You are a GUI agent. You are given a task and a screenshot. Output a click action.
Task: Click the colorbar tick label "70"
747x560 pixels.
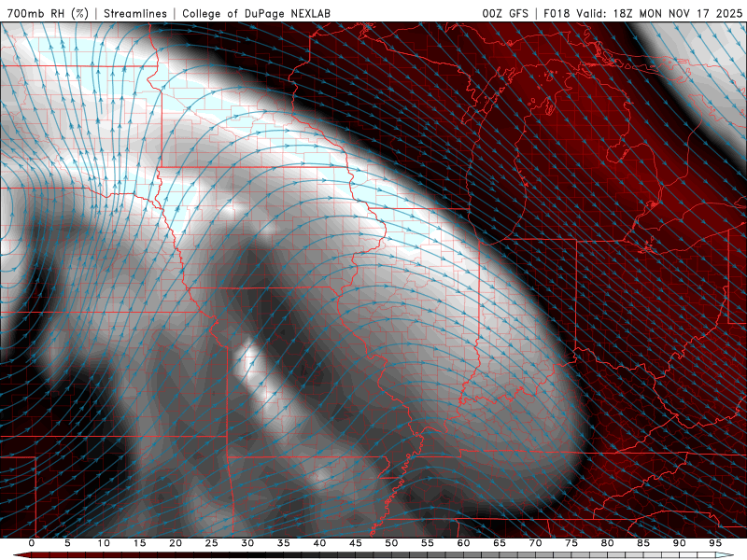point(535,543)
